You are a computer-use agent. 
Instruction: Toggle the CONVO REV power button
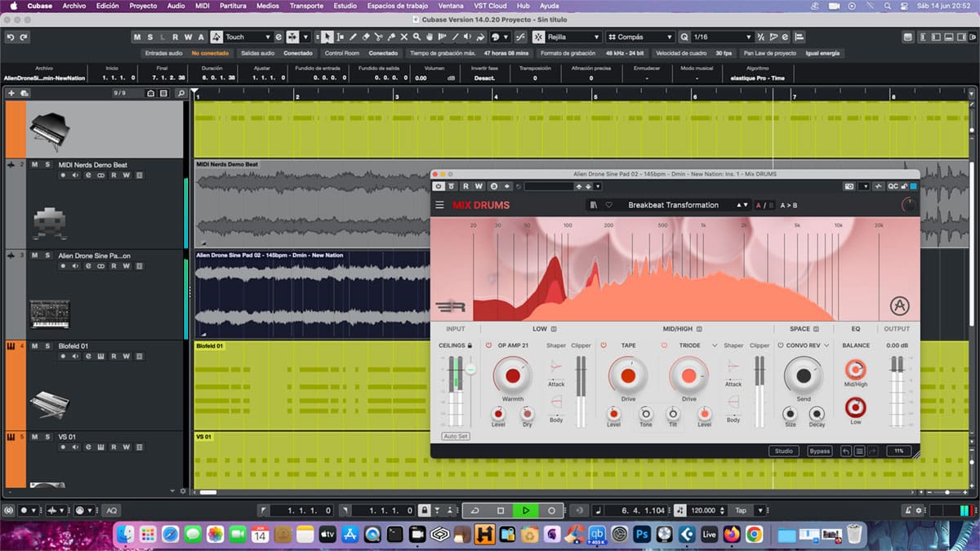pyautogui.click(x=780, y=345)
